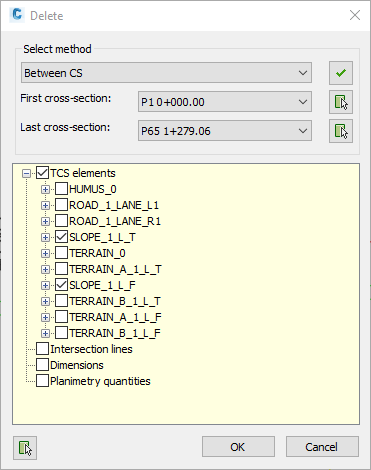Check the ROAD_1_LANE_L1 checkbox
The height and width of the screenshot is (470, 371).
pos(61,205)
